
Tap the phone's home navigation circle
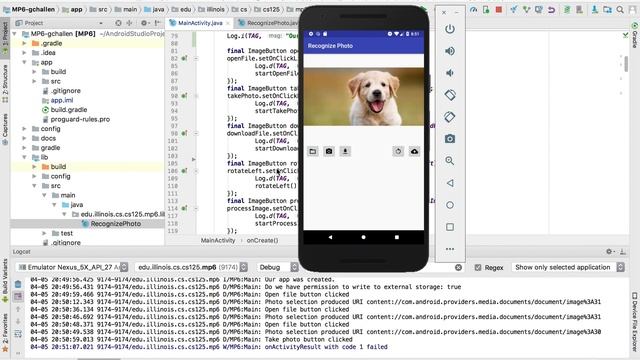pyautogui.click(x=363, y=237)
